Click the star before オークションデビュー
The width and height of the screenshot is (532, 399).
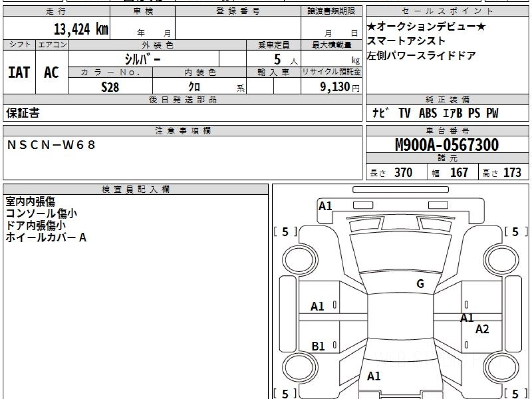pos(372,27)
